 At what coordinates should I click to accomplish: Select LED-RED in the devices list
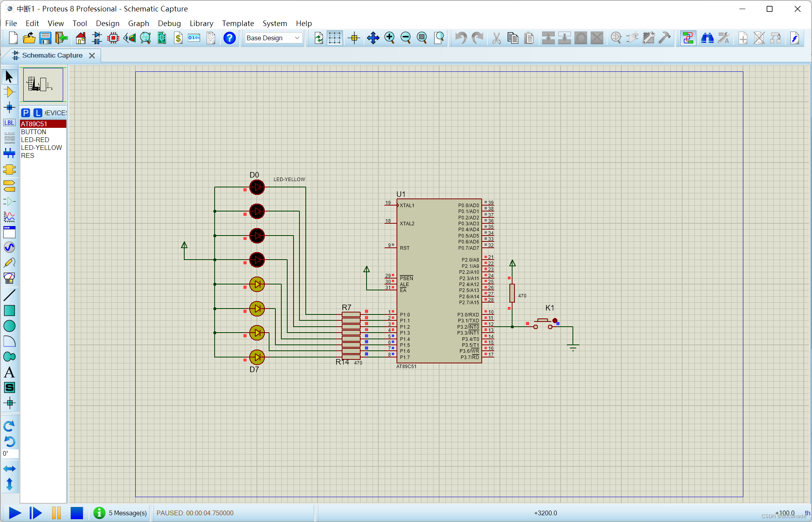click(x=43, y=140)
